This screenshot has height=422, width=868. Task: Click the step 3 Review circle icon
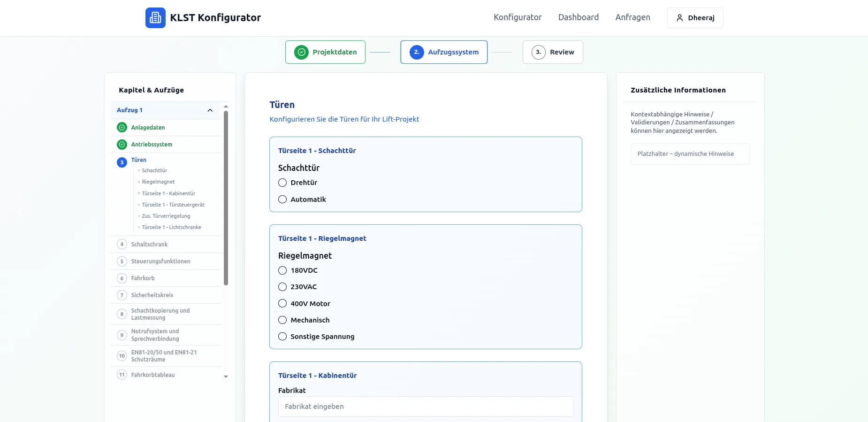click(538, 52)
